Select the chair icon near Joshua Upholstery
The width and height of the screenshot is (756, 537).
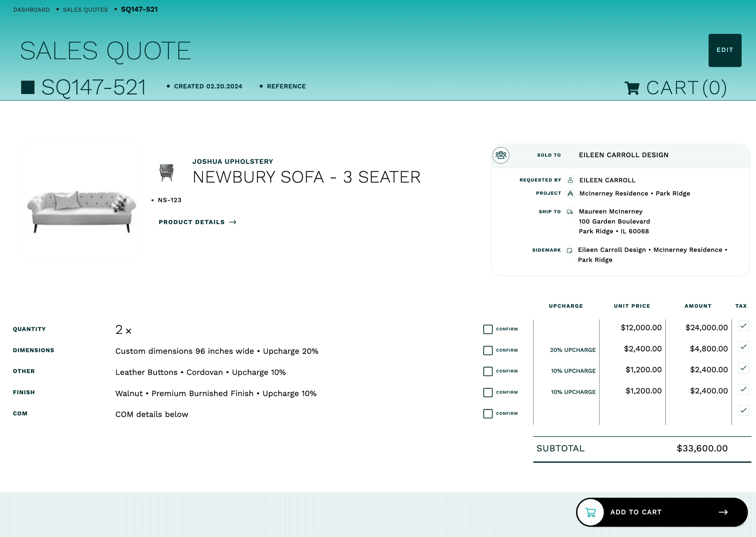point(167,172)
